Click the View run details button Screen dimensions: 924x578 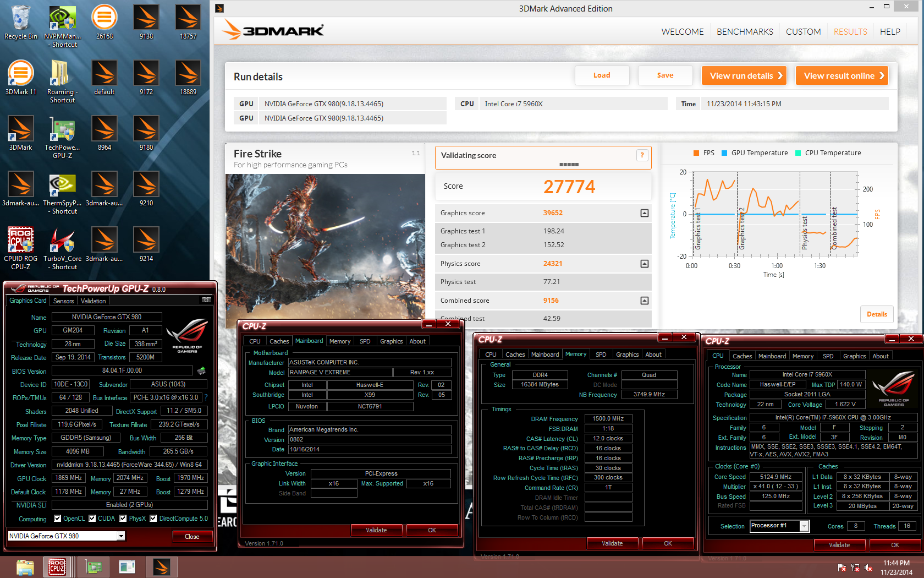(x=744, y=76)
